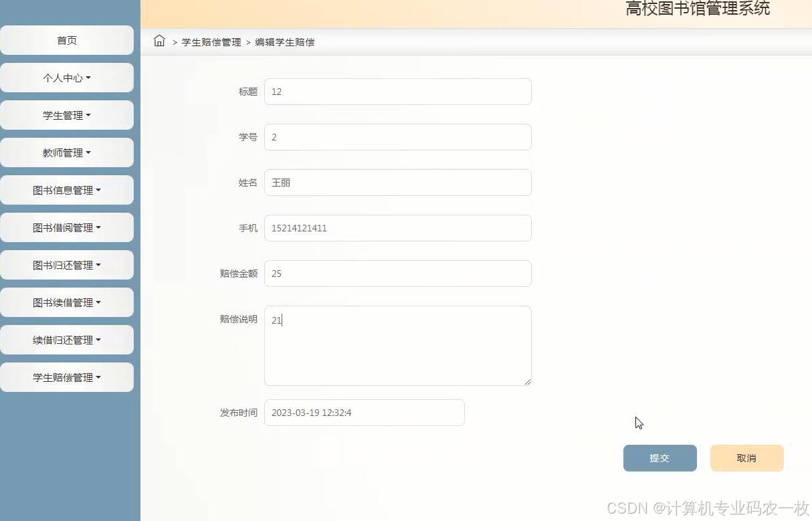This screenshot has height=521, width=812.
Task: Click the 标题 input field
Action: tap(397, 92)
